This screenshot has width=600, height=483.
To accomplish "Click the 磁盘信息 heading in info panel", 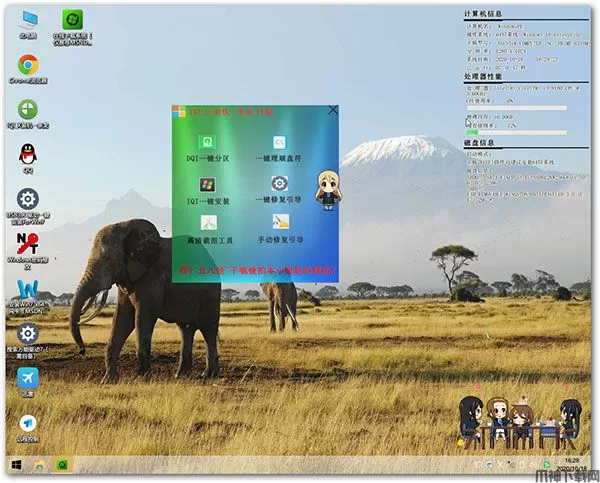I will 479,142.
